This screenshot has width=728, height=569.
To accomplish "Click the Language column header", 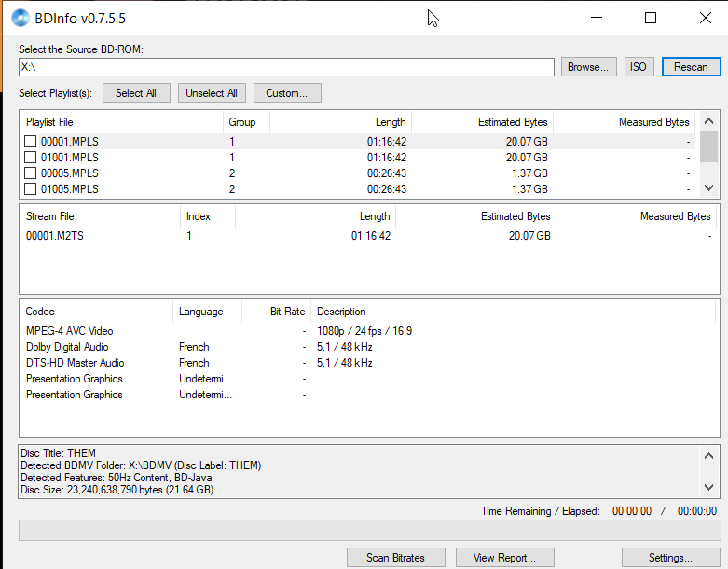I will pos(208,312).
